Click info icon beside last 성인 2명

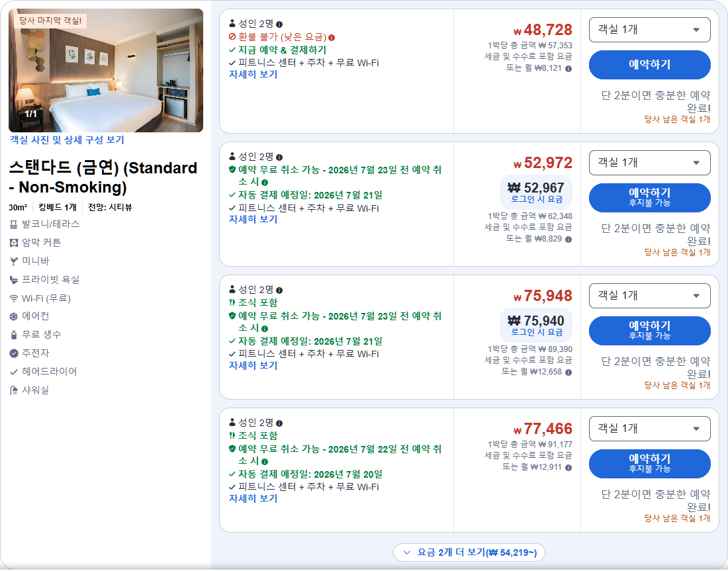click(279, 423)
